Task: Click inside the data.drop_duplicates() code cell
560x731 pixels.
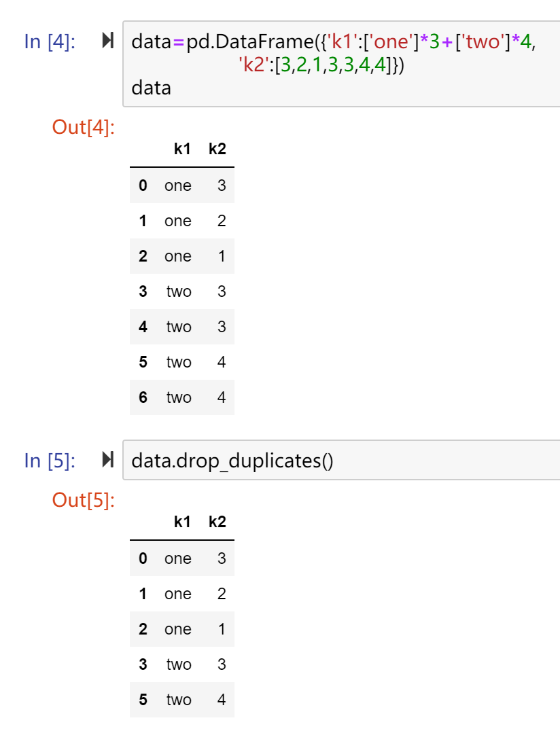Action: point(341,460)
